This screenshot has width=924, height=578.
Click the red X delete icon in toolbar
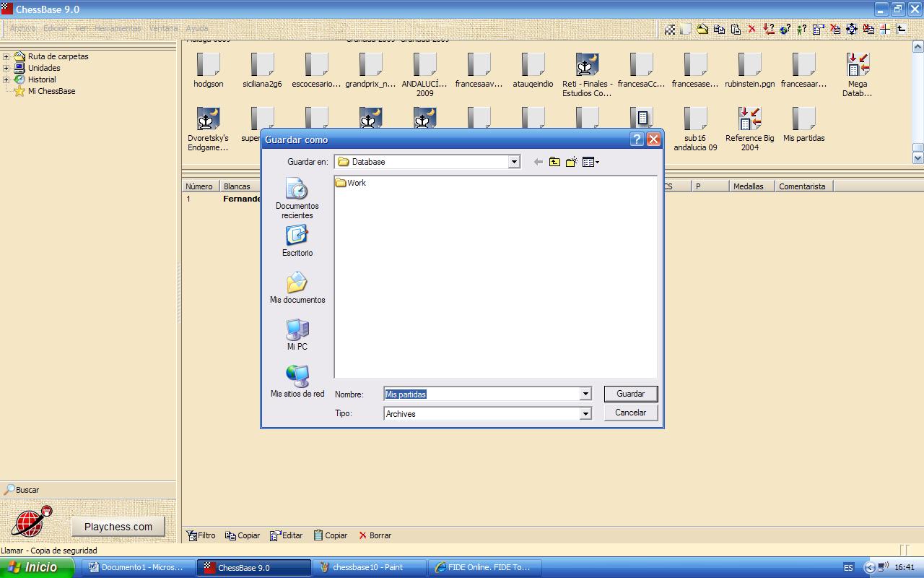pyautogui.click(x=751, y=29)
